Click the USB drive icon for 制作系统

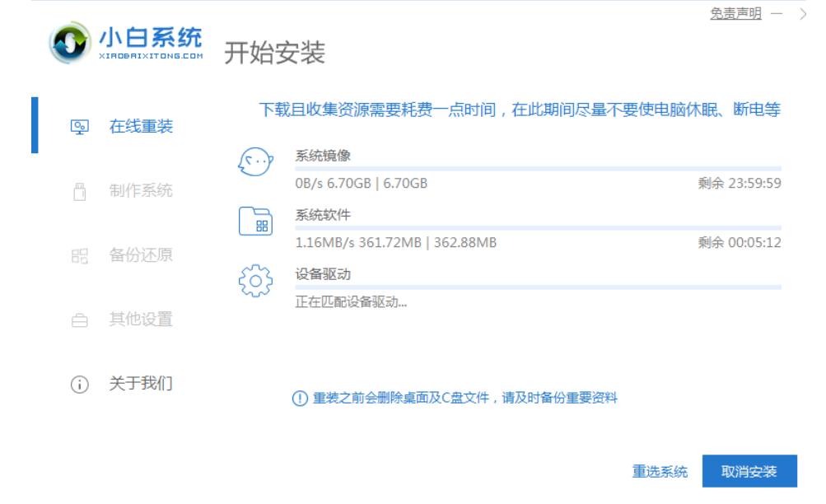80,192
